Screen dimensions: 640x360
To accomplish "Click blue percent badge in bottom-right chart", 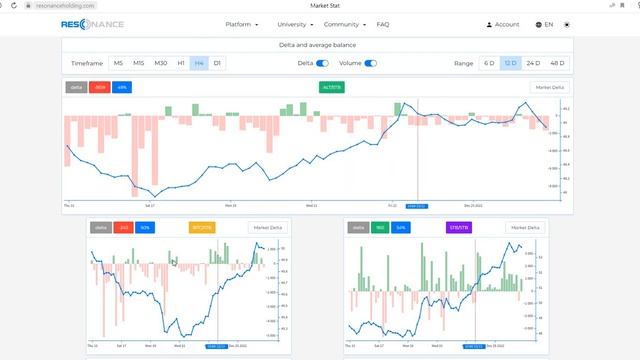I will point(401,228).
